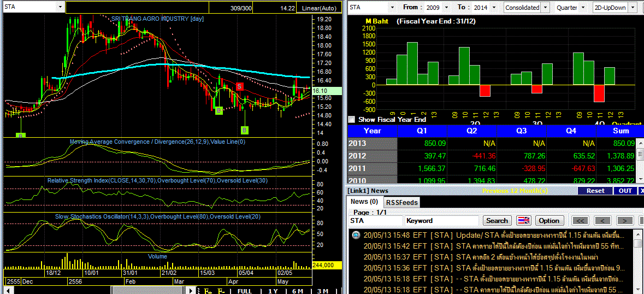Click the news symbol field containing STA
The height and width of the screenshot is (294, 644).
(376, 221)
